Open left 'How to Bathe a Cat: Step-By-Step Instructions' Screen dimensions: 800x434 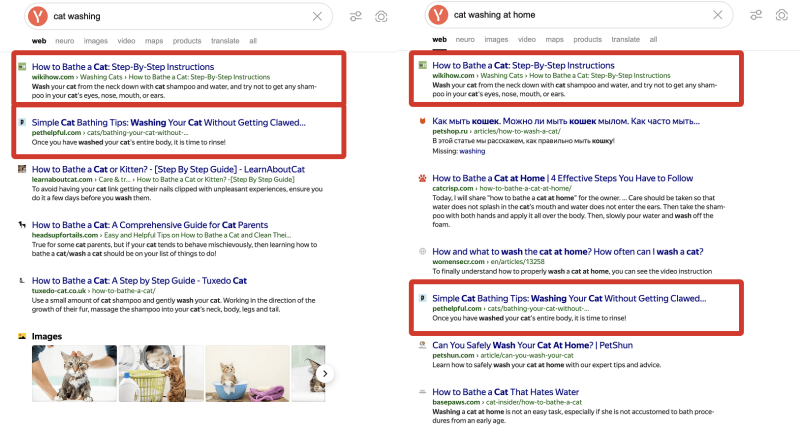[x=123, y=67]
